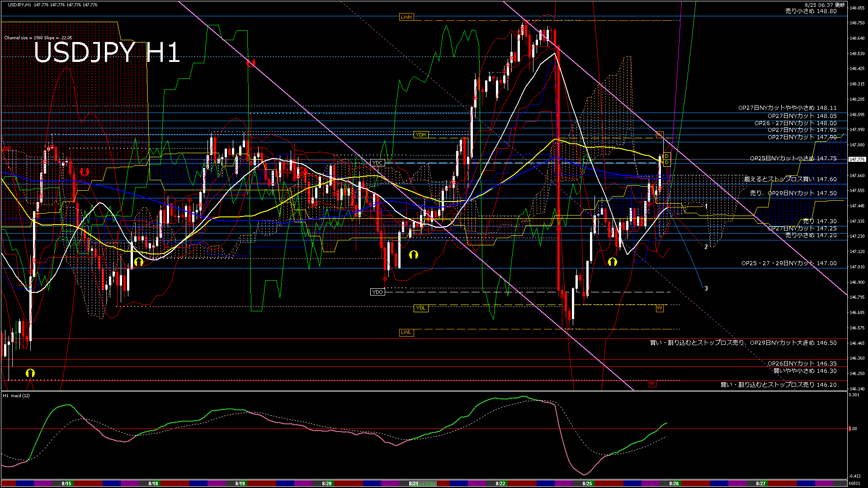Click the OP27日NYカット 148.05 label
868x488 pixels.
(x=802, y=116)
